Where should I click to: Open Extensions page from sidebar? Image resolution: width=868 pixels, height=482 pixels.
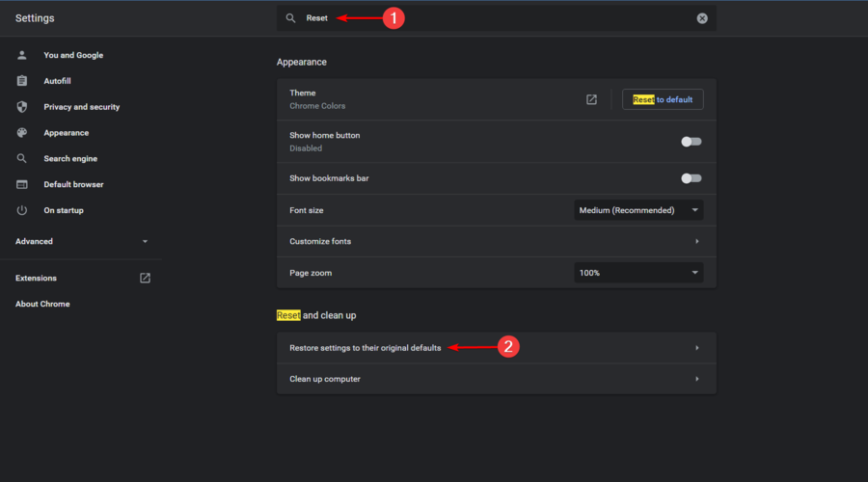pyautogui.click(x=36, y=278)
